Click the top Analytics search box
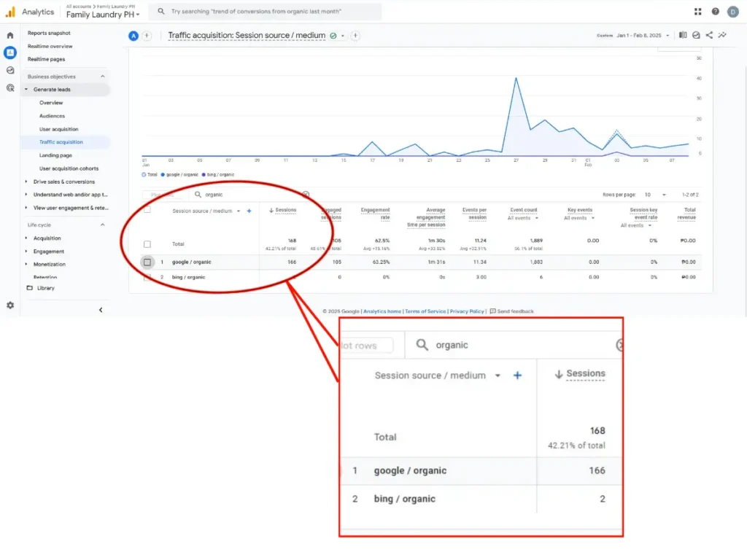747x560 pixels. 265,12
